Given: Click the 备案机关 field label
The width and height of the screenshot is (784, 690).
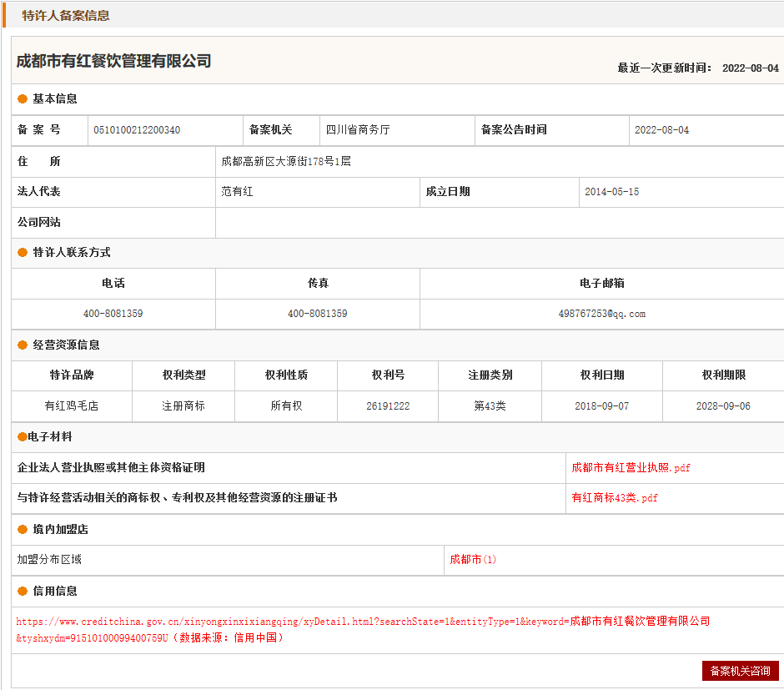Looking at the screenshot, I should (x=270, y=130).
